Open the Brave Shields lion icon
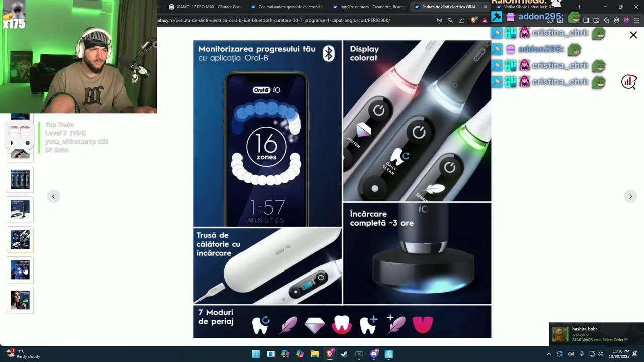 point(473,20)
